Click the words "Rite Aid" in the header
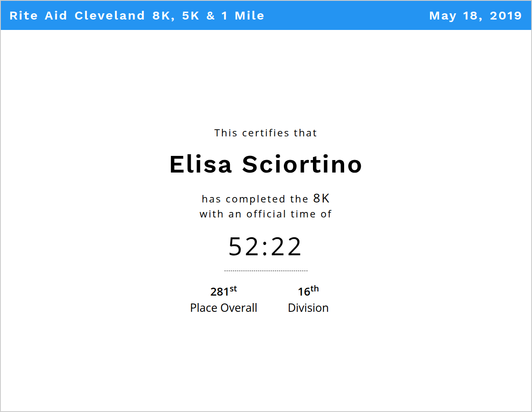The height and width of the screenshot is (412, 532). (38, 16)
